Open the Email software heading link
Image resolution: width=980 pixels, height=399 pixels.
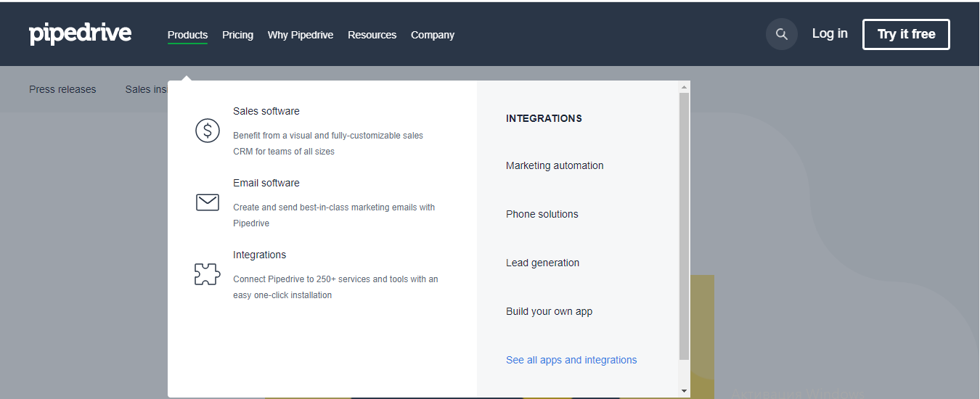[x=266, y=183]
